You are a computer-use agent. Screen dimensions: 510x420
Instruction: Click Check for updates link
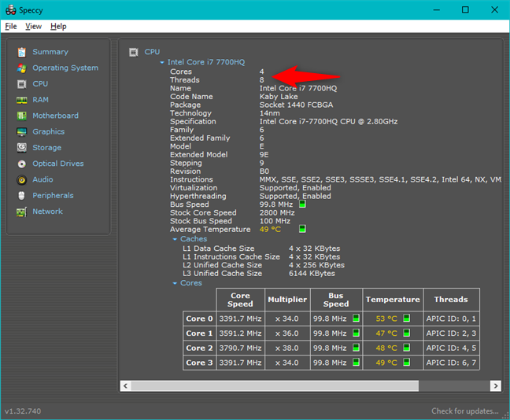tap(465, 411)
